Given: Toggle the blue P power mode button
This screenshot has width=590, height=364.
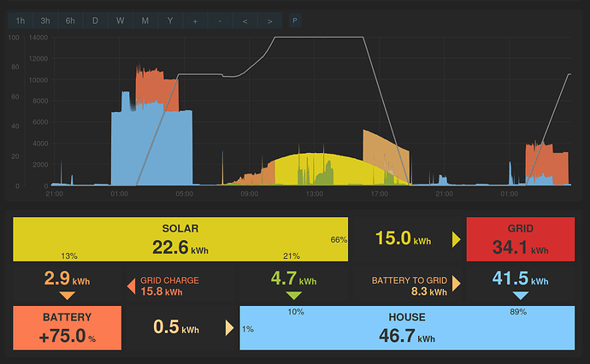Looking at the screenshot, I should pos(295,21).
